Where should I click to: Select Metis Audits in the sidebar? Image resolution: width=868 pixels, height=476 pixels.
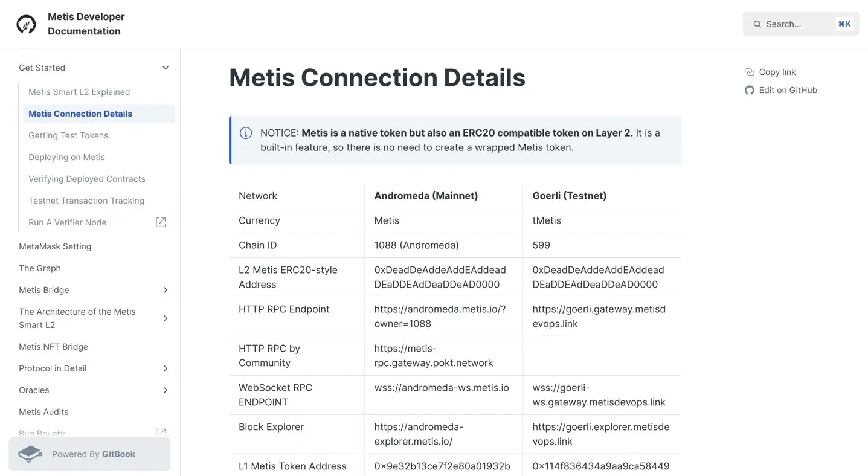tap(43, 411)
